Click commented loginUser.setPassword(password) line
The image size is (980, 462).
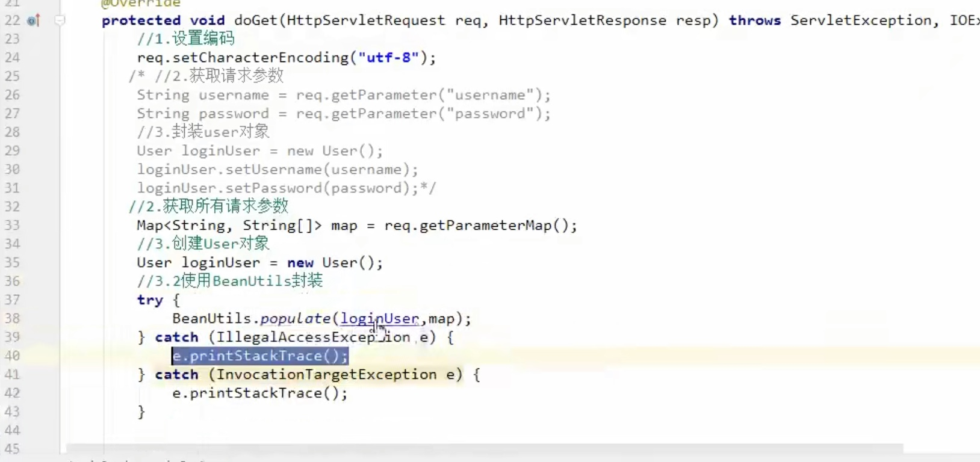[278, 188]
